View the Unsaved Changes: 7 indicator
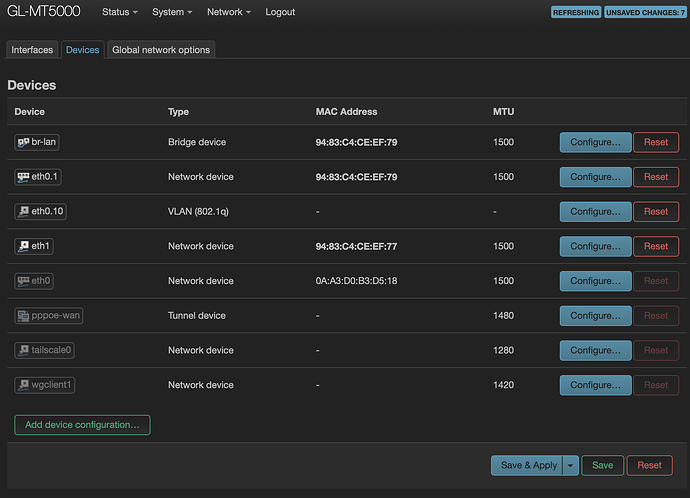This screenshot has width=690, height=498. (645, 13)
